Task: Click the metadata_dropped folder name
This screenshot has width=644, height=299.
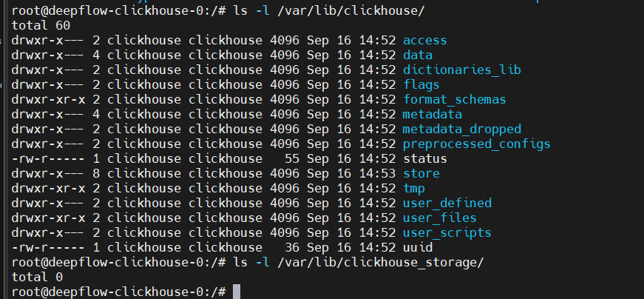Action: pos(461,129)
